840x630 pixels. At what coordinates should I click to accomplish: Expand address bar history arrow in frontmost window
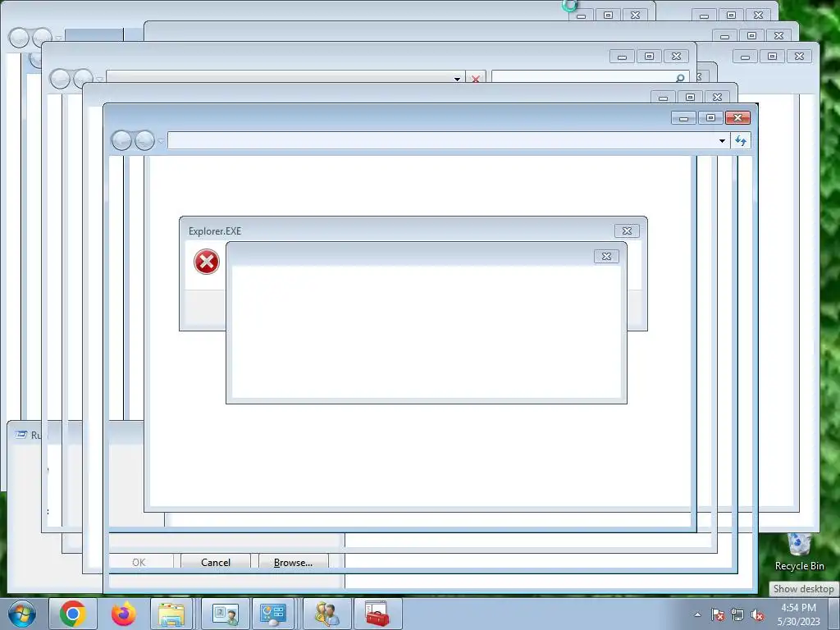722,141
